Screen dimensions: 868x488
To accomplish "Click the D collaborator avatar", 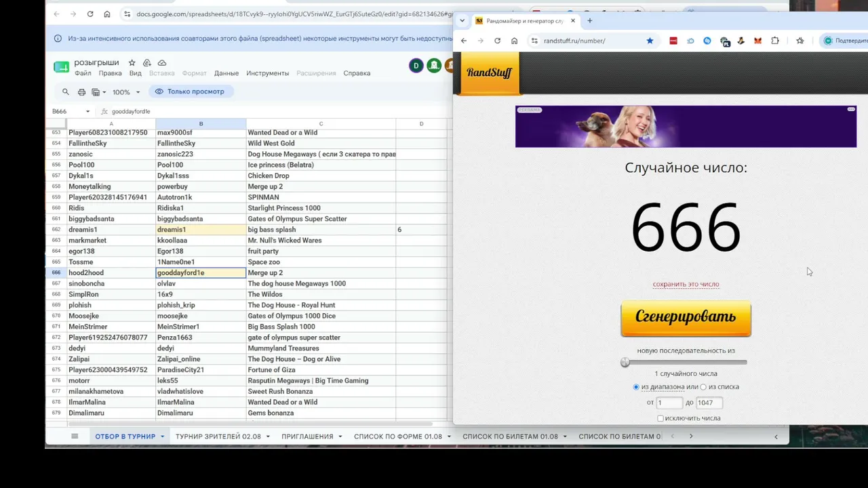I will [x=416, y=66].
